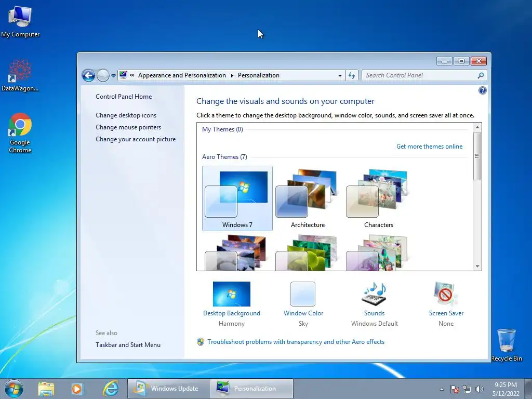Viewport: 532px width, 399px height.
Task: Select the My Computer desktop icon
Action: [20, 22]
